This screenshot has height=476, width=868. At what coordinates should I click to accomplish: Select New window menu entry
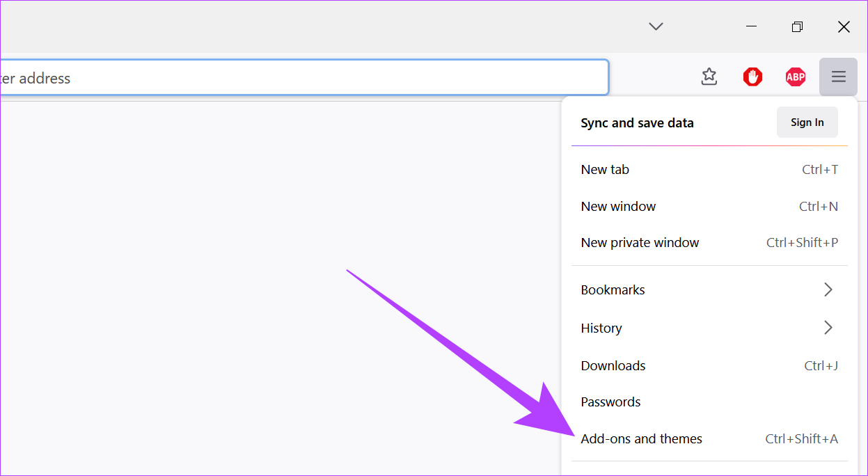tap(709, 207)
